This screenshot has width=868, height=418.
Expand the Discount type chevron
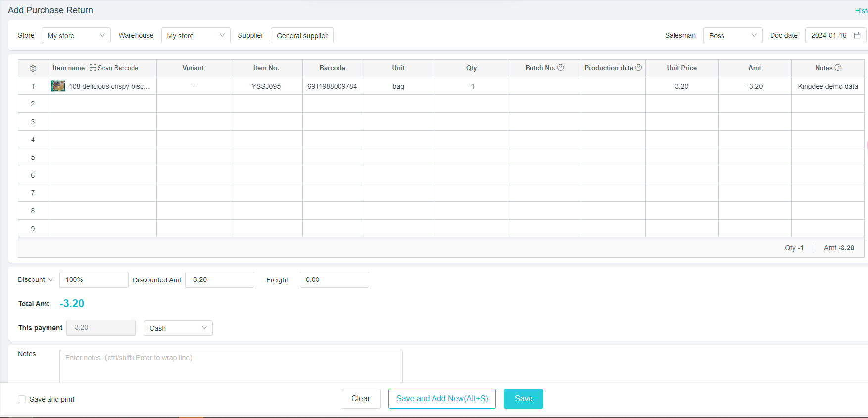point(50,280)
